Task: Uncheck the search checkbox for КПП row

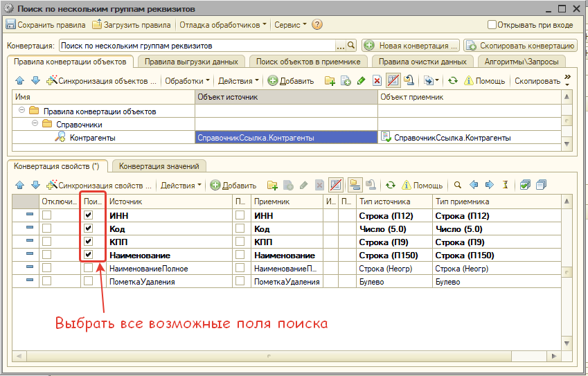Action: point(88,242)
